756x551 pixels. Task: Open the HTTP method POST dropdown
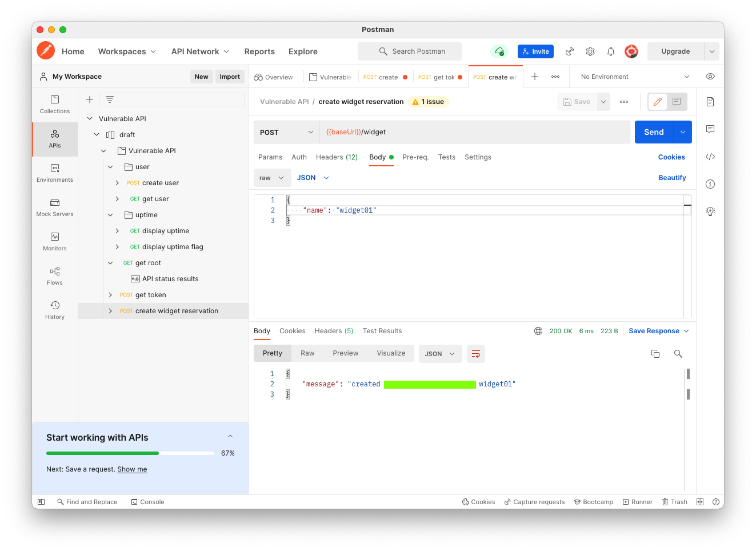coord(286,132)
